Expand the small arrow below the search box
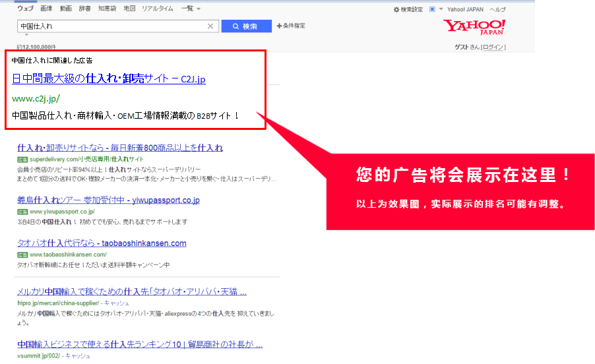The height and width of the screenshot is (364, 595). pos(27,35)
